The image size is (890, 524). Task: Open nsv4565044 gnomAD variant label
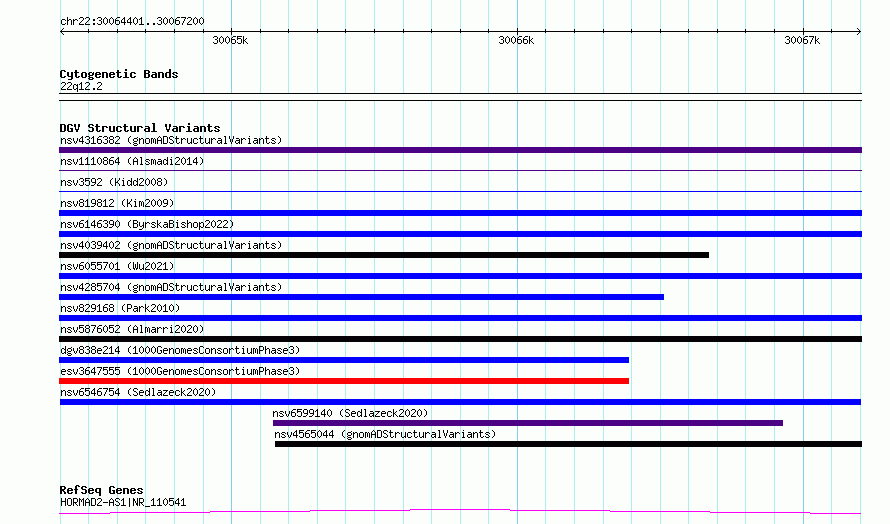pos(385,434)
